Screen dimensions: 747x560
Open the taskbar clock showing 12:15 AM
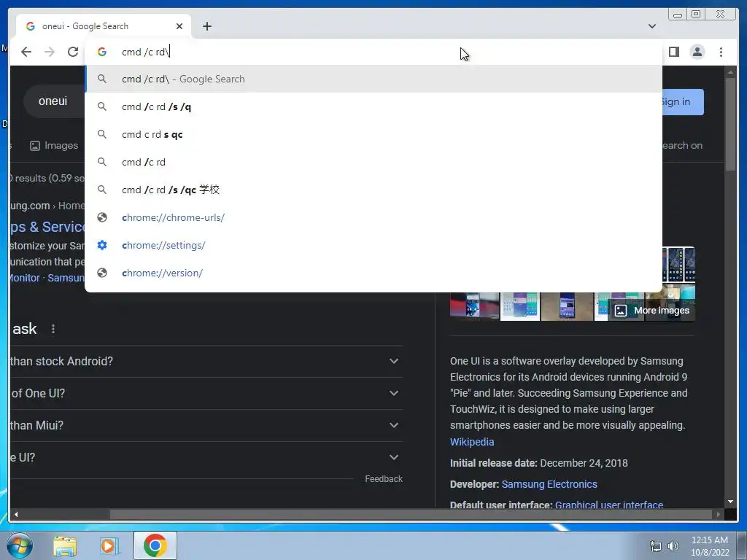tap(710, 546)
